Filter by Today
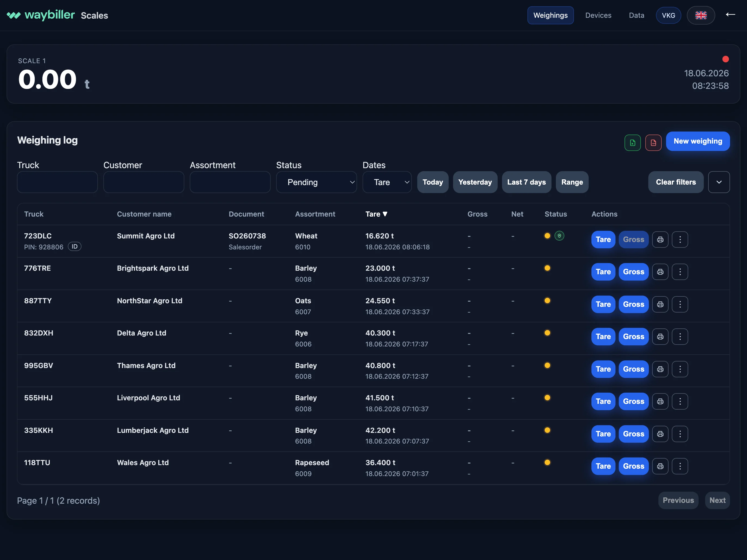The image size is (747, 560). click(433, 182)
